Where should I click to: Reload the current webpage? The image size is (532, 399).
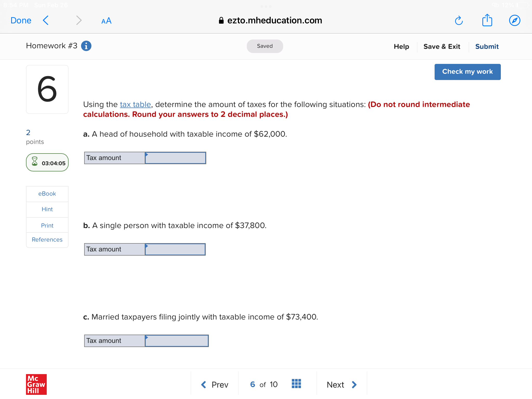[x=459, y=20]
